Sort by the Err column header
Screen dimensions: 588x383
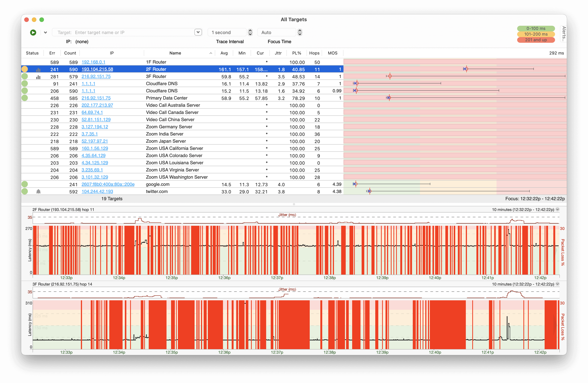[52, 53]
